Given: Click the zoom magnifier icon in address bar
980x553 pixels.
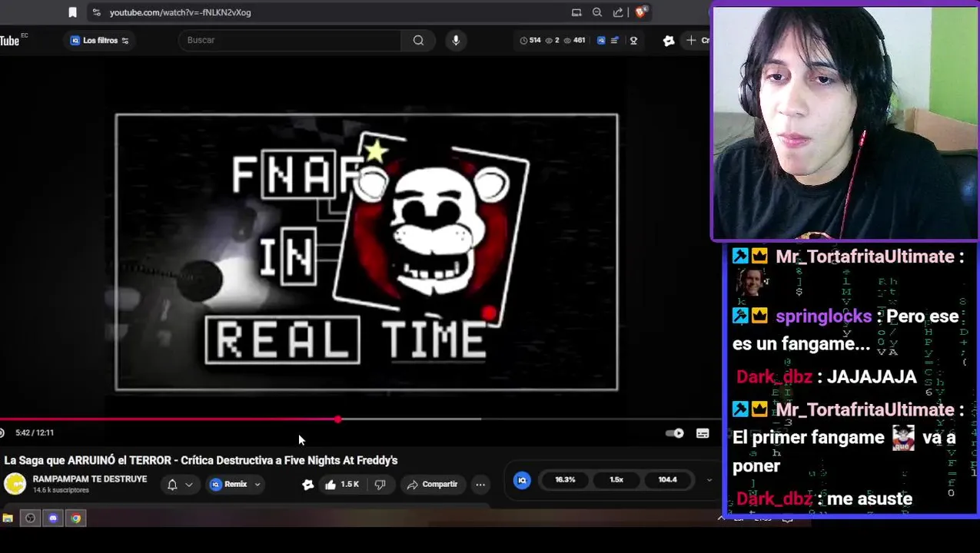Looking at the screenshot, I should click(597, 12).
